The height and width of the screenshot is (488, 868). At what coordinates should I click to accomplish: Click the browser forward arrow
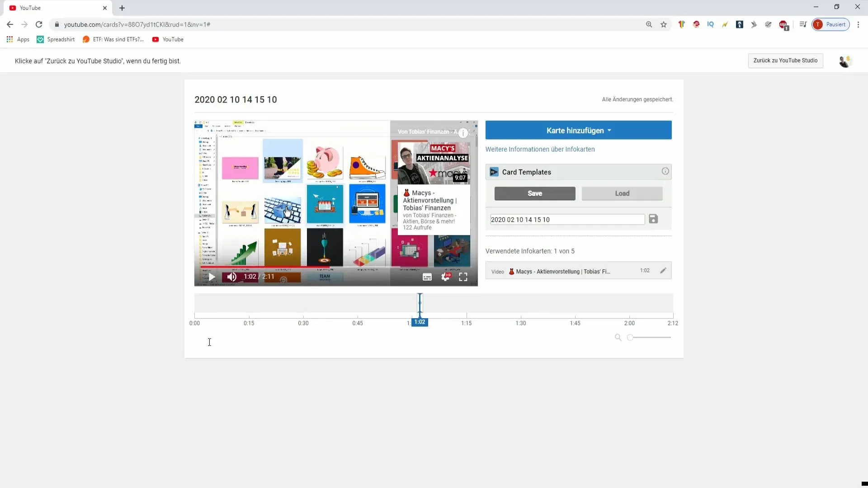pos(24,24)
